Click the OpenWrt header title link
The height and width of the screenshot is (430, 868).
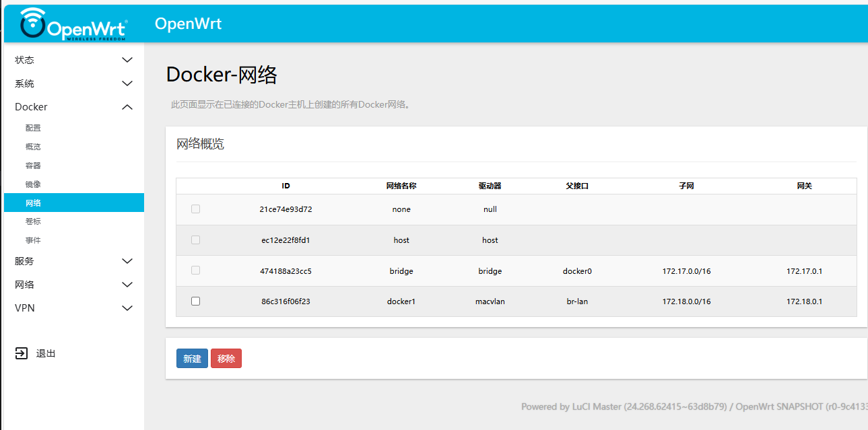(188, 24)
